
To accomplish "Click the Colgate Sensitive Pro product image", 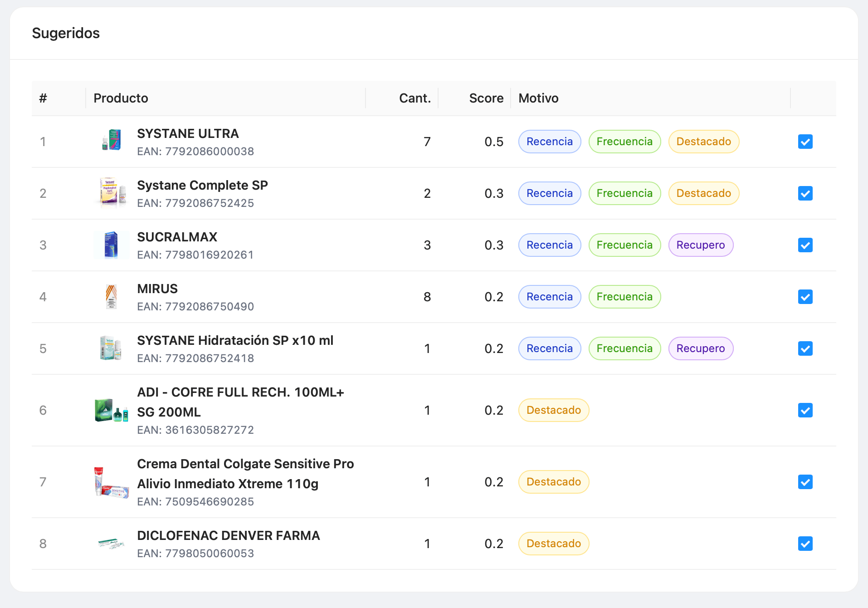I will [112, 482].
